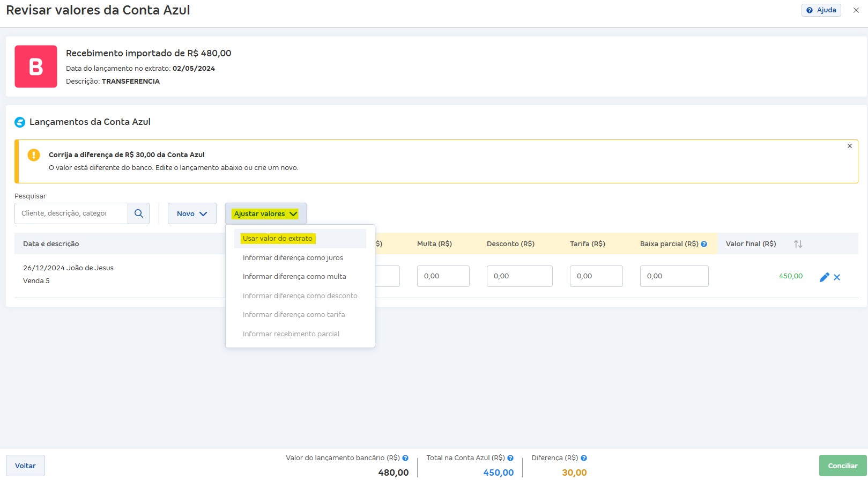The width and height of the screenshot is (868, 480).
Task: Choose Informar diferença como desconto
Action: 300,296
